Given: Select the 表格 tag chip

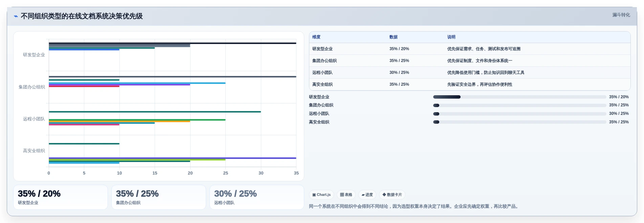Looking at the screenshot, I should click(x=346, y=195).
